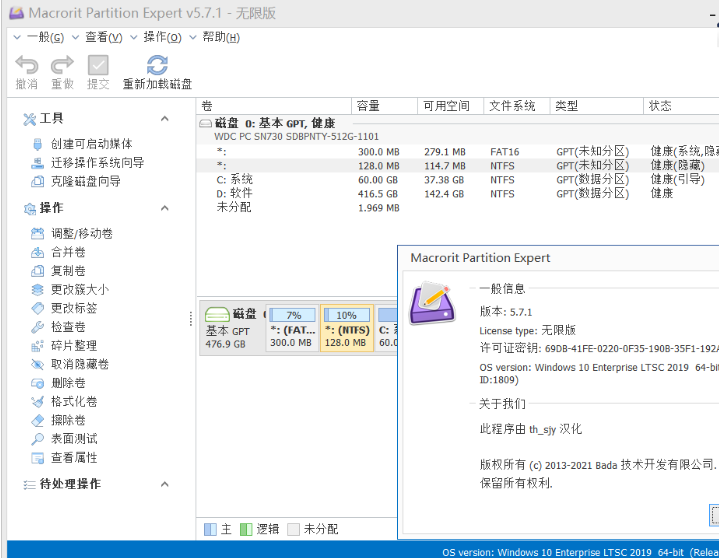719x558 pixels.
Task: Choose 取消隐藏卷 operation
Action: (79, 365)
